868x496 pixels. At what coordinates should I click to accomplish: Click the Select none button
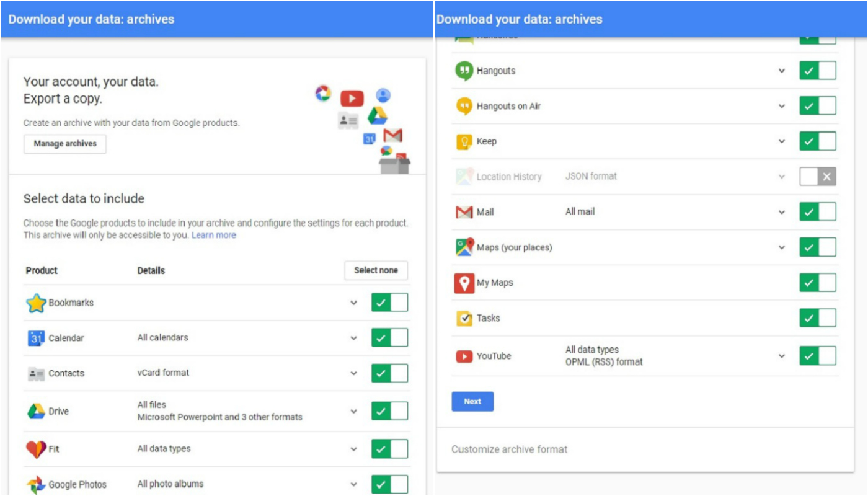pos(376,271)
